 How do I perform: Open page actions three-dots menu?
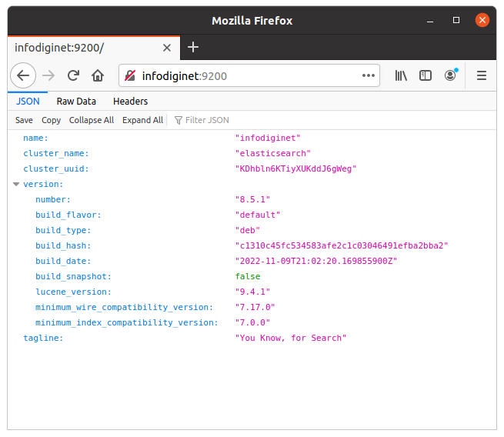[x=369, y=76]
